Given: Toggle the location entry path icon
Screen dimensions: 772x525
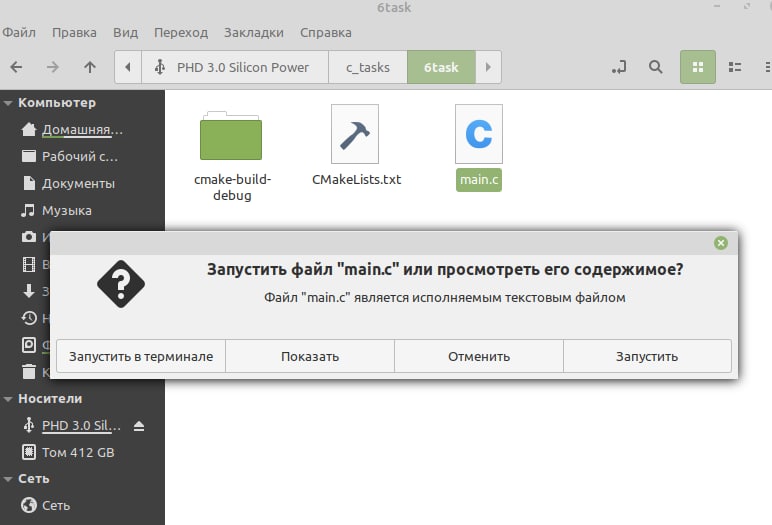Looking at the screenshot, I should [619, 67].
